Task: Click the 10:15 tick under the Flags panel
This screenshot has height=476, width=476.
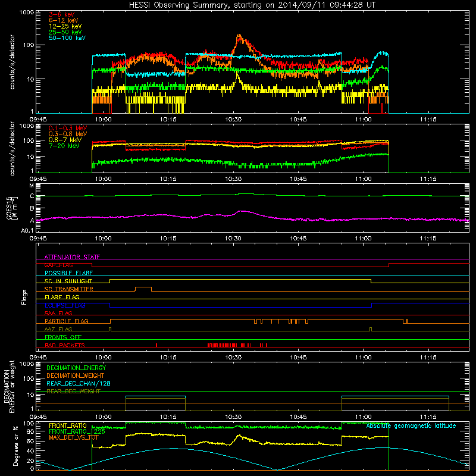Action: click(168, 358)
